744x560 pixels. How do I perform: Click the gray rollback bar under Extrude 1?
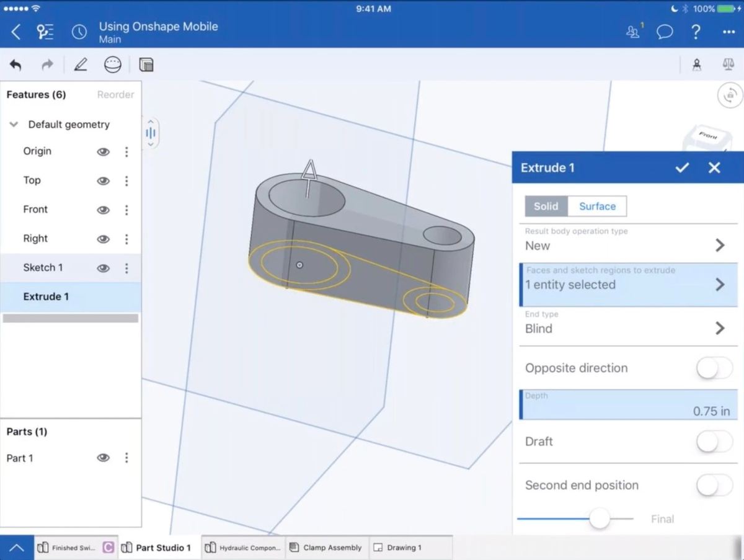point(71,318)
